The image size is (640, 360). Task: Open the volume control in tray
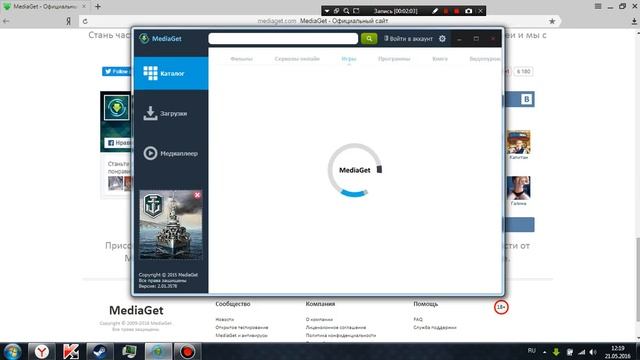pyautogui.click(x=593, y=352)
